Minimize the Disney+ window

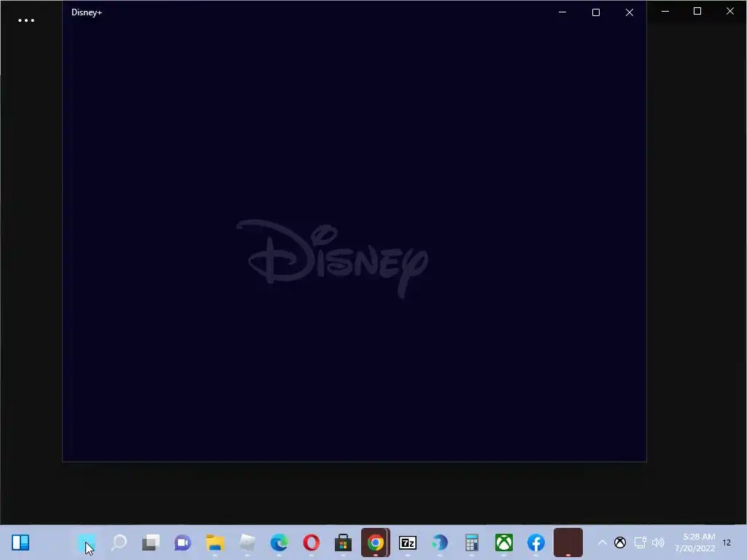(562, 12)
